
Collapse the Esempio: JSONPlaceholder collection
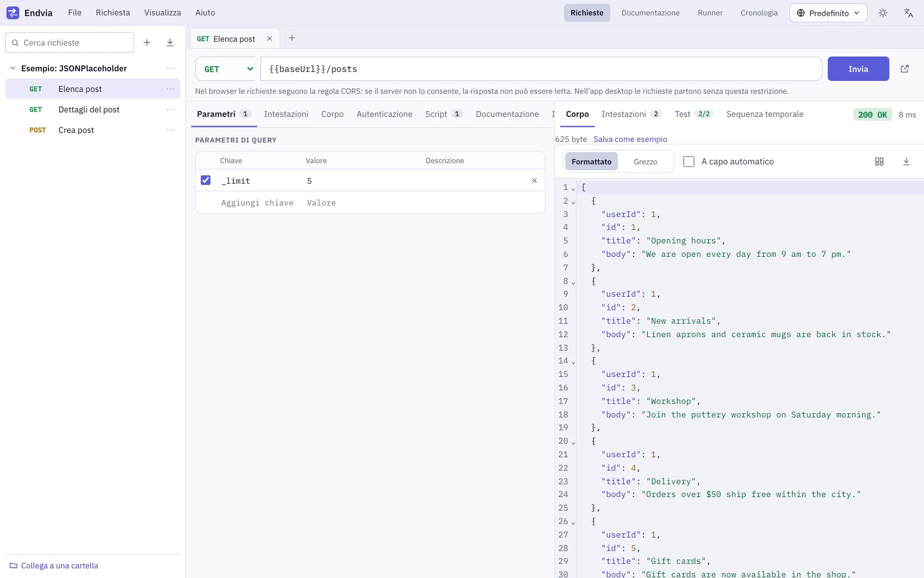click(x=13, y=68)
